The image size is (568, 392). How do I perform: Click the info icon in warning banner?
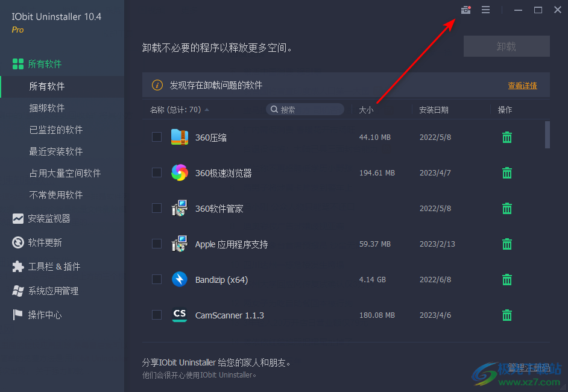click(157, 85)
